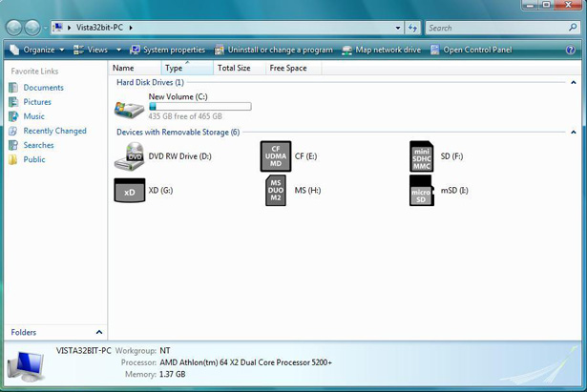
Task: Click the VISTA32BIT-PC name in details pane
Action: [83, 351]
